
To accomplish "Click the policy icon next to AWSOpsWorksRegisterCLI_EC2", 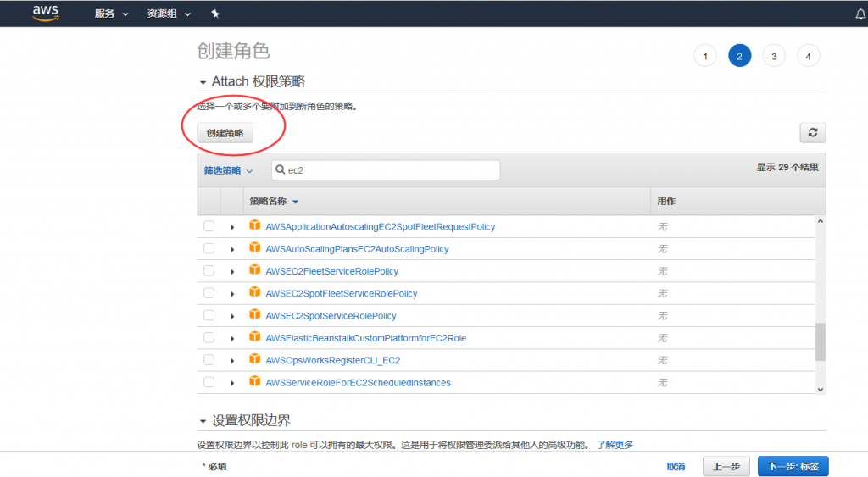I will [254, 359].
